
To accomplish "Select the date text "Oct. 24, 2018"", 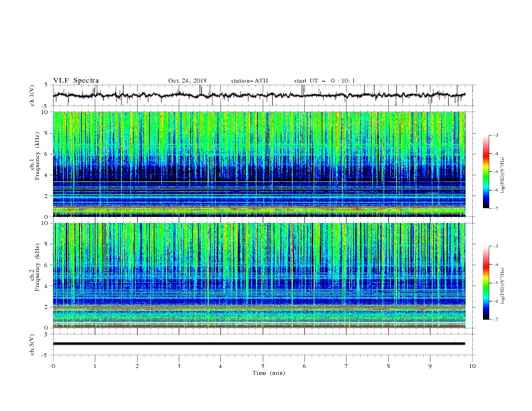I will (187, 81).
